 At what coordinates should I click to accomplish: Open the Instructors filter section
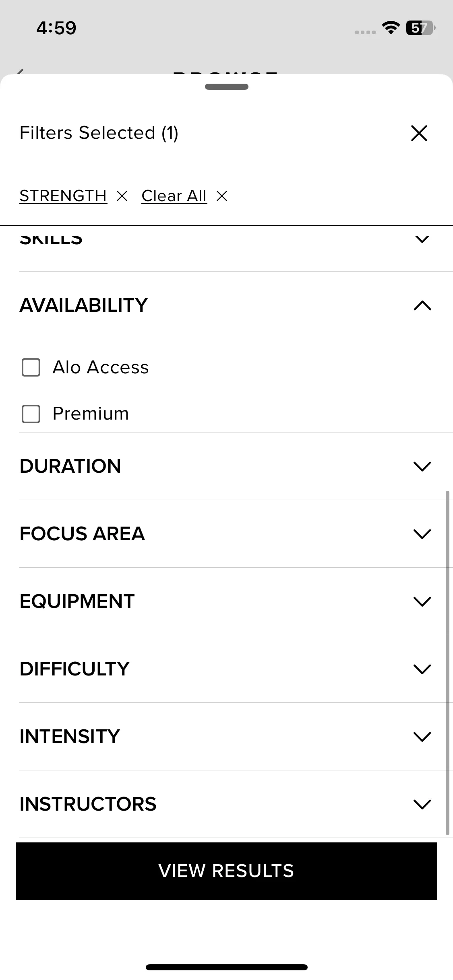pyautogui.click(x=422, y=804)
